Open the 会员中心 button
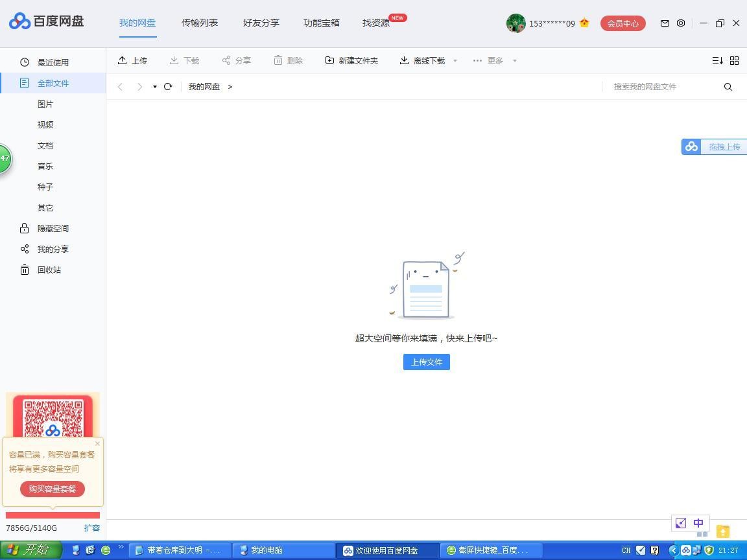This screenshot has height=560, width=747. pos(622,23)
